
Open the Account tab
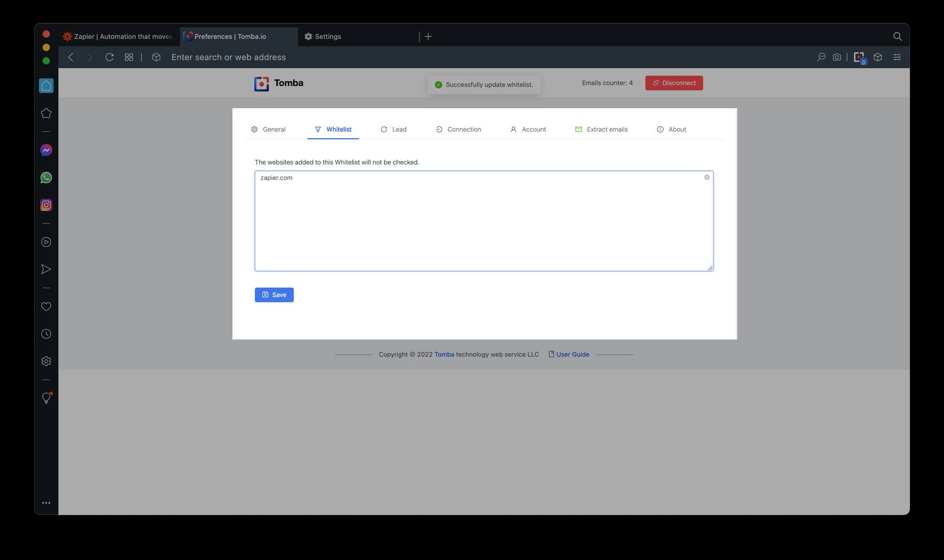coord(528,129)
